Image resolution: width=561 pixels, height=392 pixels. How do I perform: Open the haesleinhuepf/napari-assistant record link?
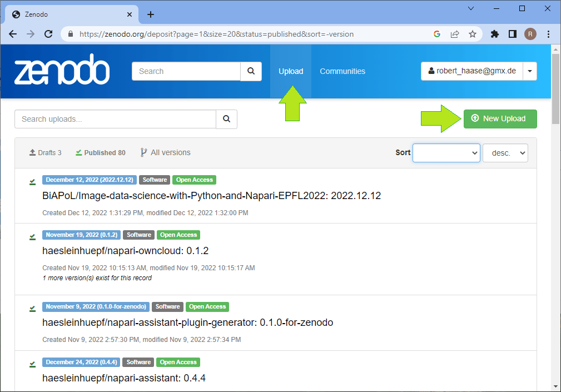(x=123, y=378)
